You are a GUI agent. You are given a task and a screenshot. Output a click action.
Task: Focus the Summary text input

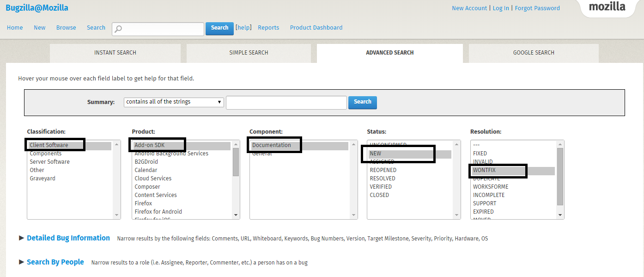point(286,103)
